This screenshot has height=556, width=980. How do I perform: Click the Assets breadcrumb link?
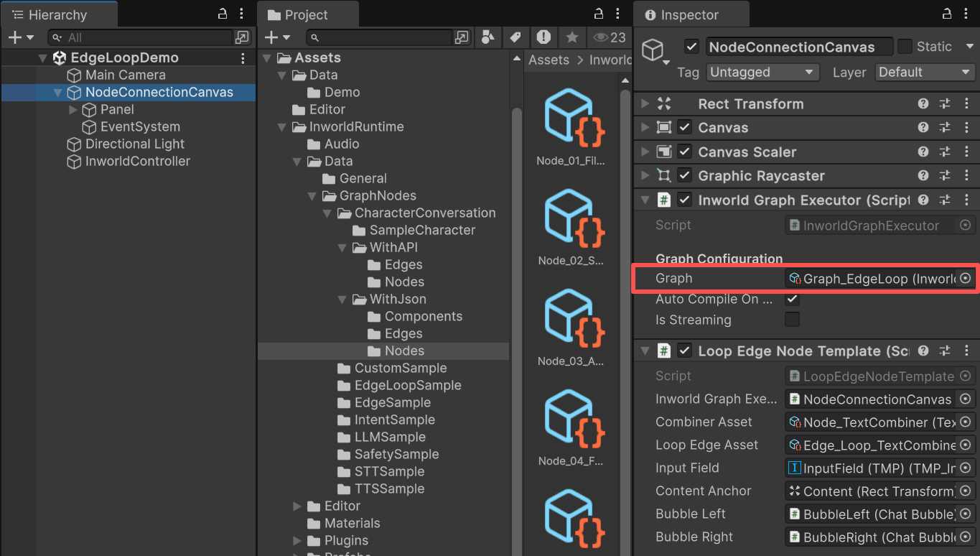pyautogui.click(x=549, y=60)
